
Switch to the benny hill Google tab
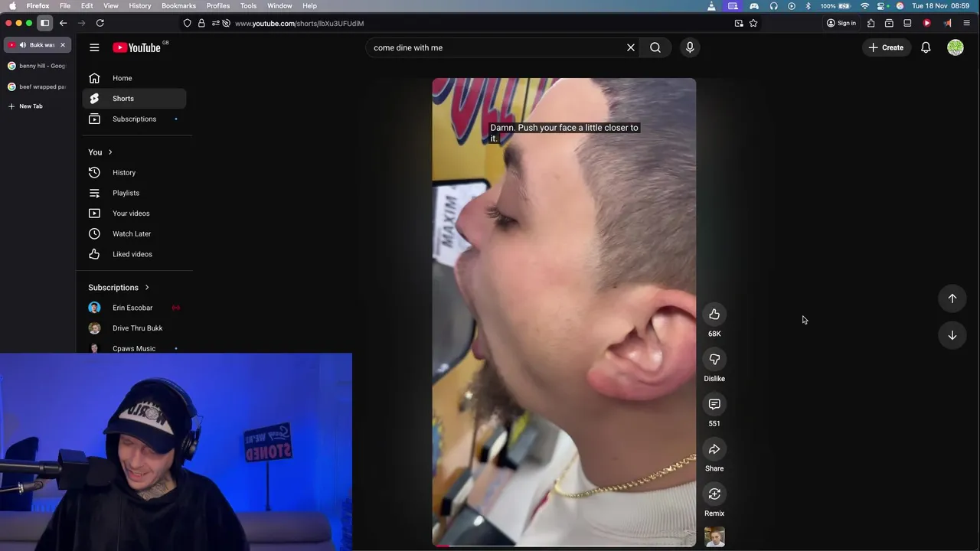coord(38,66)
